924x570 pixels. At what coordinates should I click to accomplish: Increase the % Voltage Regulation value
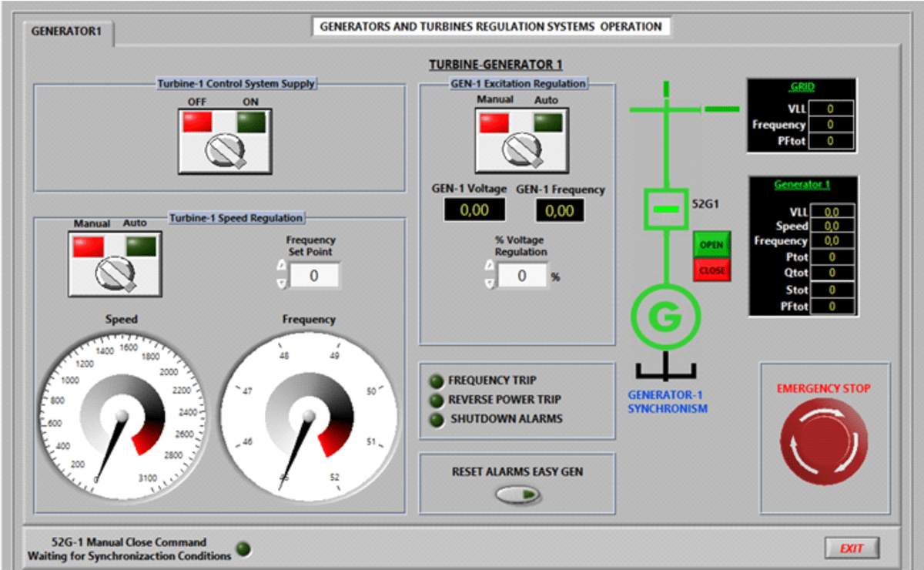pos(489,267)
